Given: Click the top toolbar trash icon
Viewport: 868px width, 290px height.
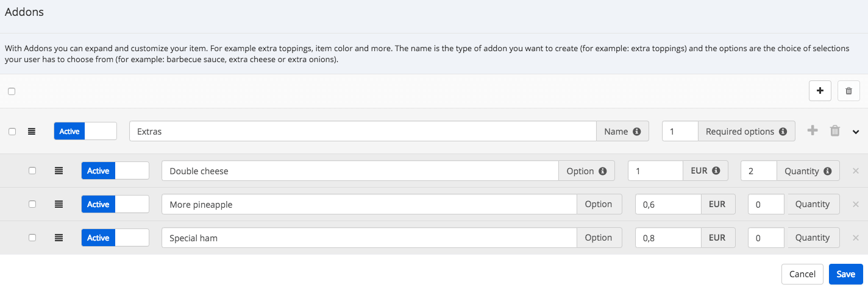Looking at the screenshot, I should (848, 91).
